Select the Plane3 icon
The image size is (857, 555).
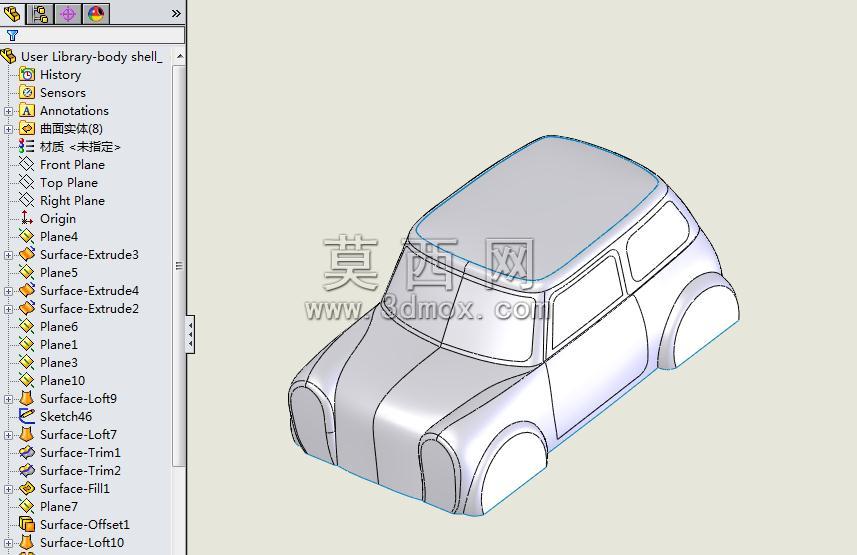tap(27, 363)
